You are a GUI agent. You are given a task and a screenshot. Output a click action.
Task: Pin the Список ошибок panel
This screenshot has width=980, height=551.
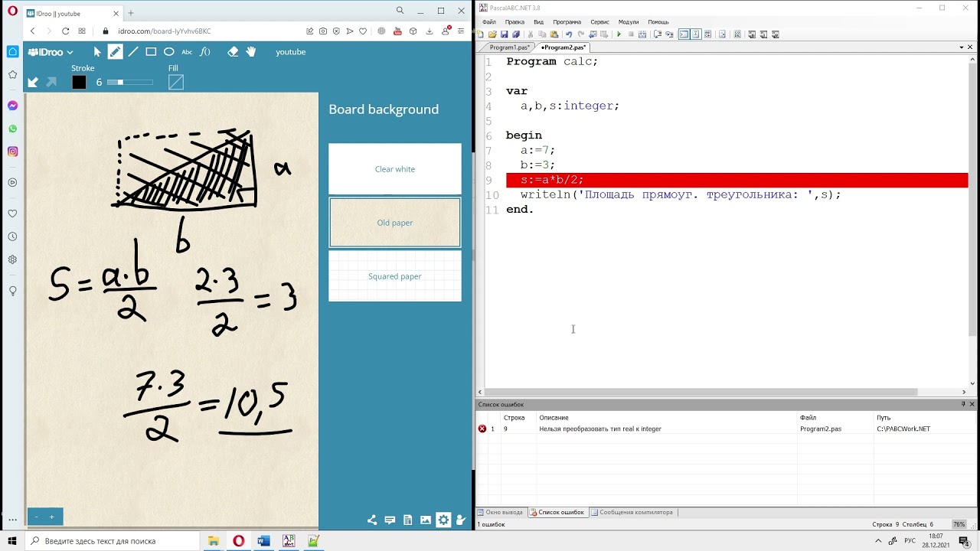(x=963, y=404)
